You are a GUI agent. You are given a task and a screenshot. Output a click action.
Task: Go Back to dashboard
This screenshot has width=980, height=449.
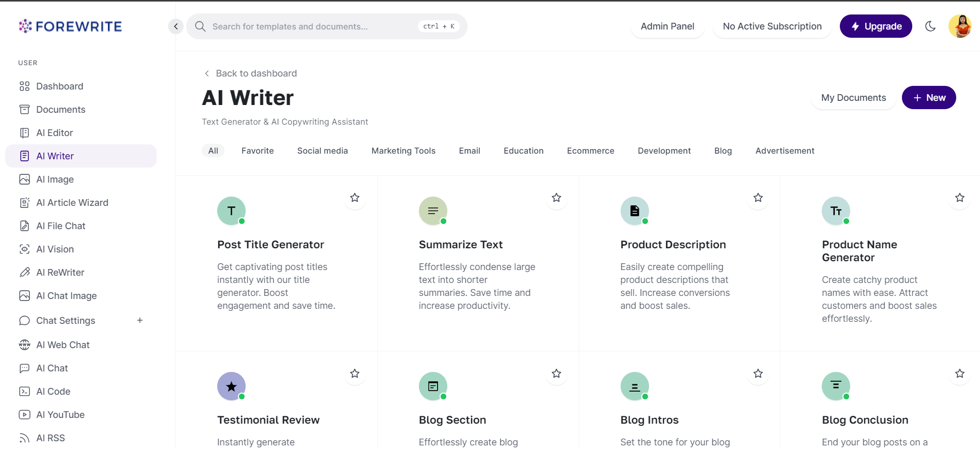click(x=250, y=73)
